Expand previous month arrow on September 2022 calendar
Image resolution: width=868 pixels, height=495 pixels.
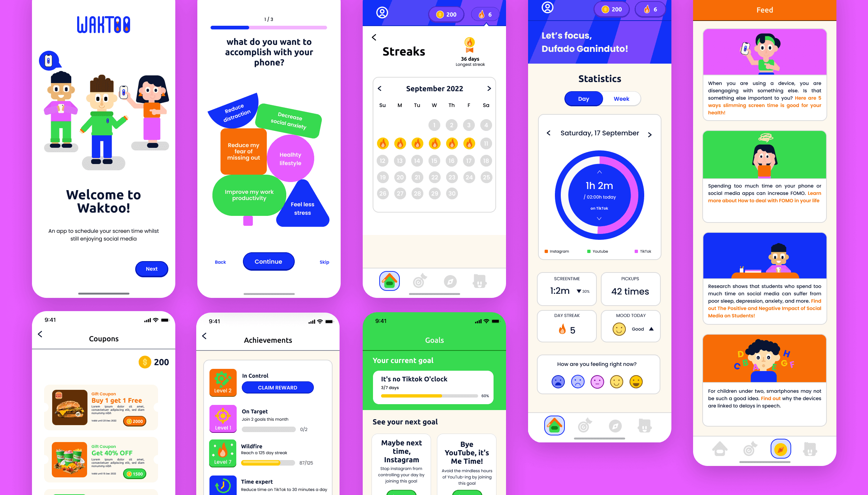tap(379, 88)
